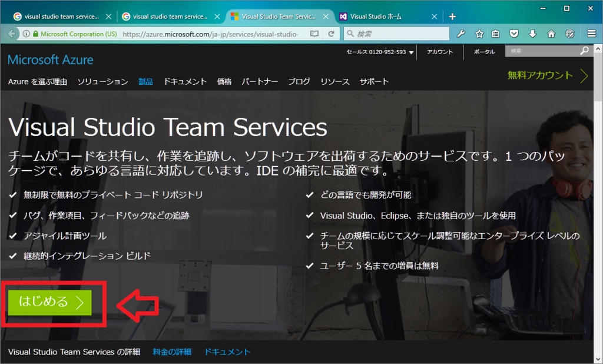Image resolution: width=603 pixels, height=364 pixels.
Task: Toggle reader view icon in the address bar
Action: pyautogui.click(x=314, y=34)
